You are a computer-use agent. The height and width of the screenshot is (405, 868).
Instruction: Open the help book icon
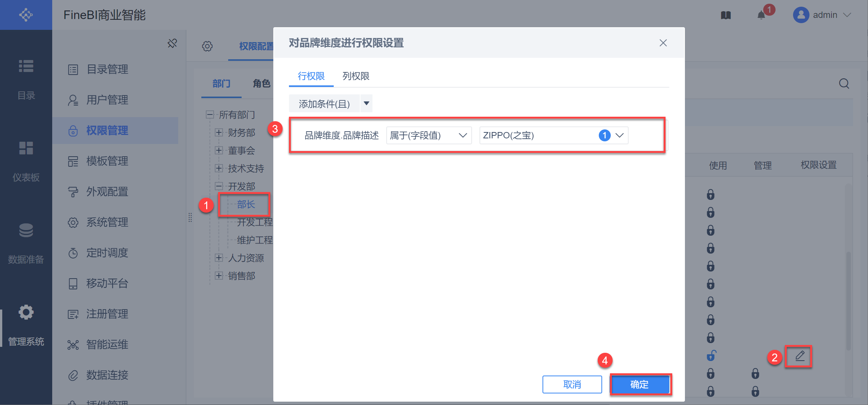[726, 15]
